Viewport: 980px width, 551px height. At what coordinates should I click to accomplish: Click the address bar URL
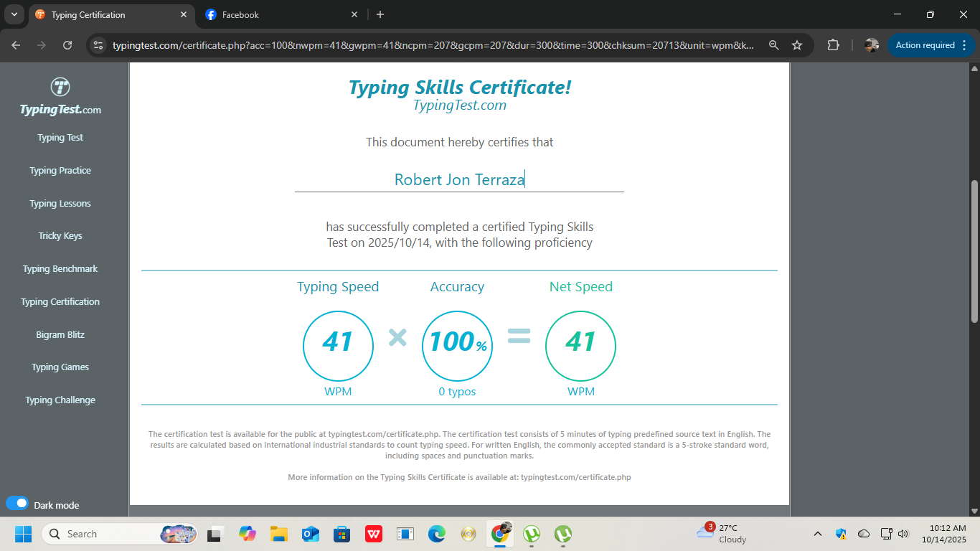pos(433,45)
